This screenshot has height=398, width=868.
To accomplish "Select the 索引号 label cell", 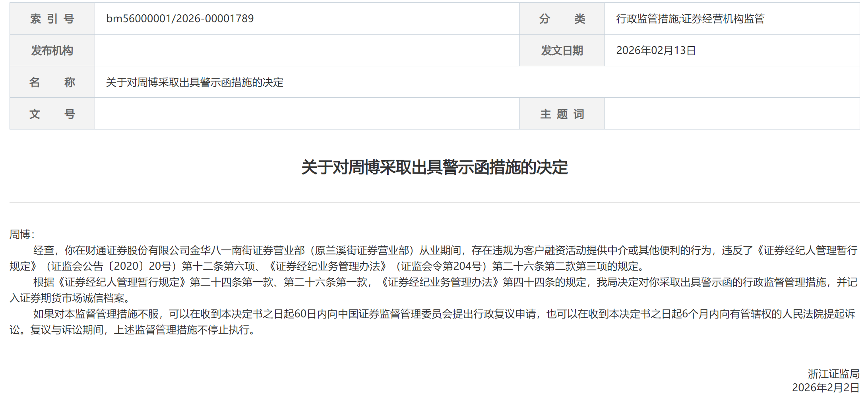I will [52, 19].
